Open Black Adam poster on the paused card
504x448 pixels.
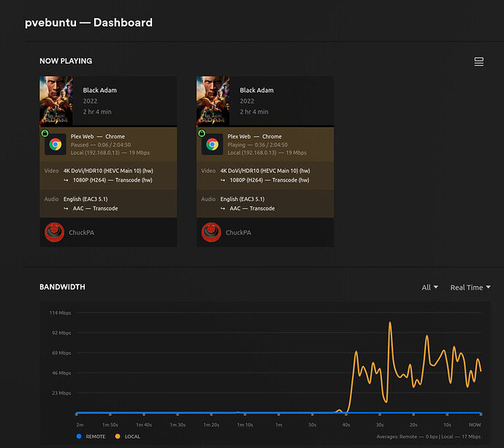(56, 101)
